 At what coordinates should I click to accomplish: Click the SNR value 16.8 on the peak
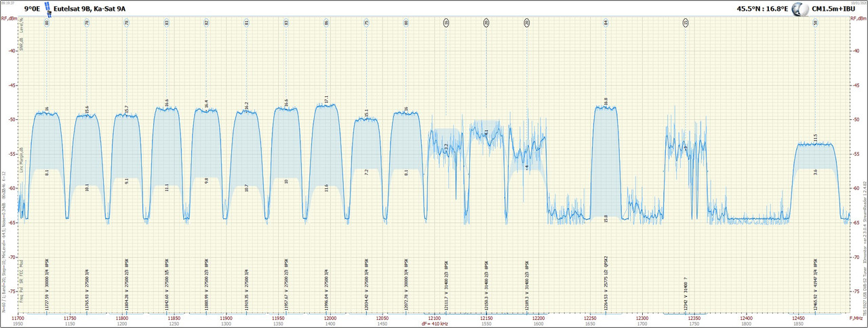click(606, 102)
